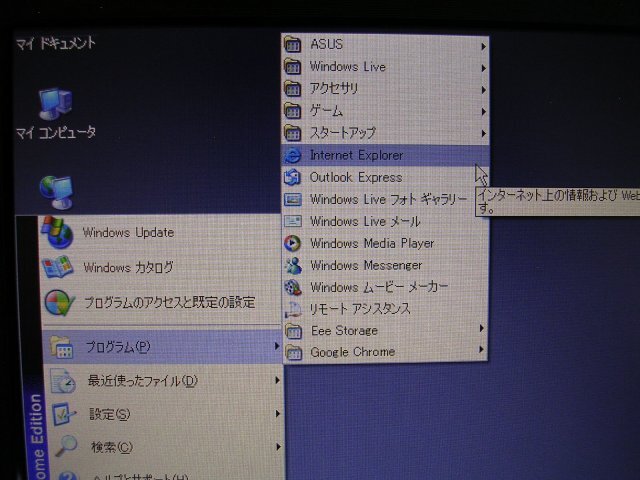Expand the アクセサリ submenu arrow

[x=483, y=90]
